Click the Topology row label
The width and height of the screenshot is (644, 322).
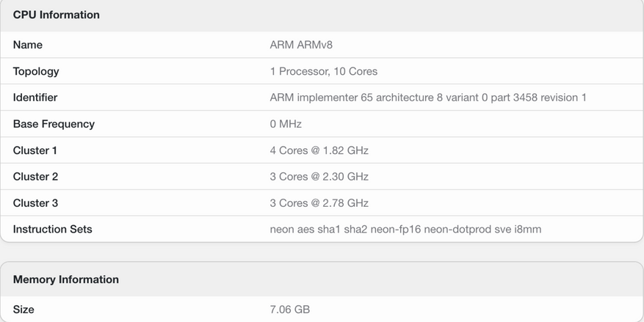click(36, 71)
